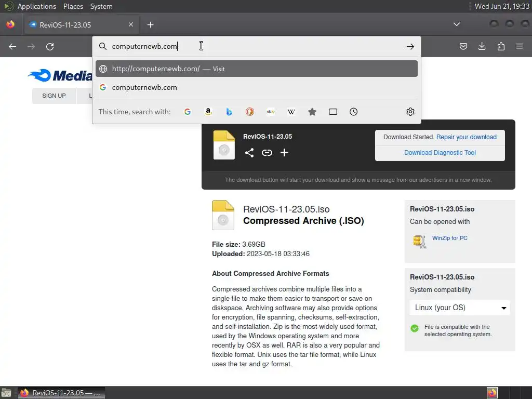Search in History clock icon
Screen dimensions: 532x399
(x=353, y=112)
